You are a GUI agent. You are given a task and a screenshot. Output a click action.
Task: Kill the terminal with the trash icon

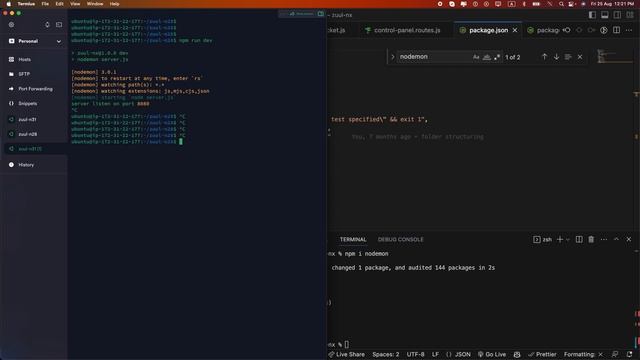click(x=591, y=240)
